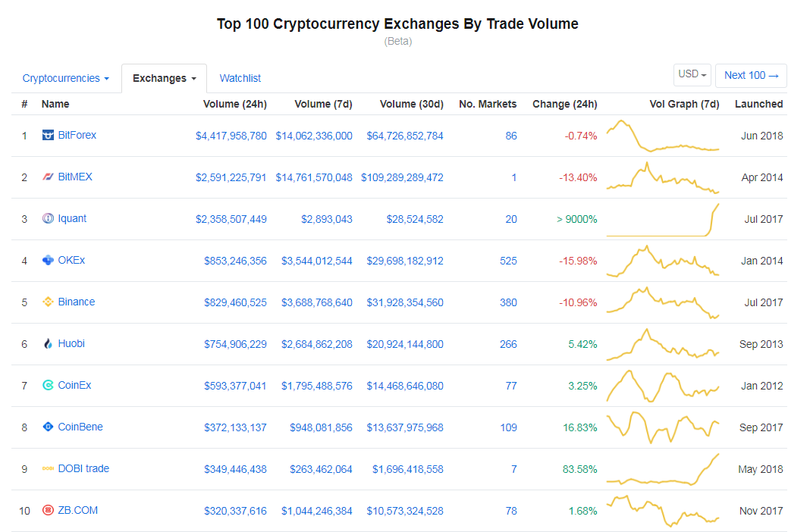
Task: Click BitForex 7-day volume graph
Action: click(663, 136)
